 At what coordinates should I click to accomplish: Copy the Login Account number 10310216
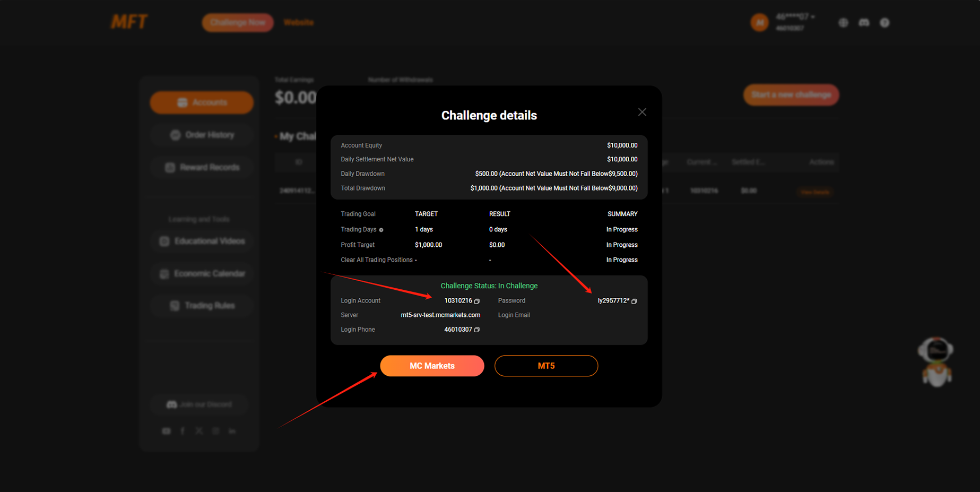coord(477,301)
